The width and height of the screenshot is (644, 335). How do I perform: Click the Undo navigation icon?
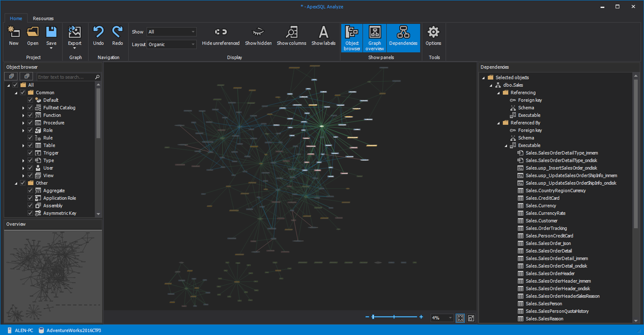click(x=98, y=33)
